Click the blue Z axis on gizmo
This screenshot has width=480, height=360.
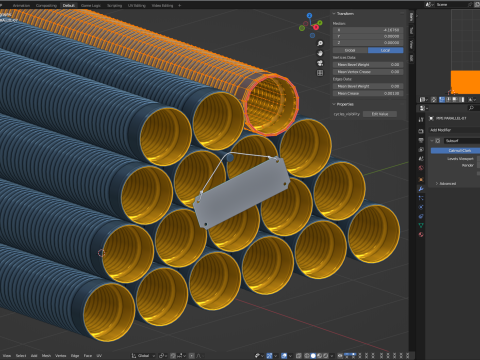[x=309, y=16]
